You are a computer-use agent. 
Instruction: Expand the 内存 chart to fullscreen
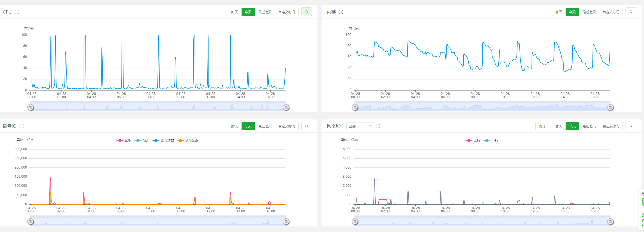tap(341, 12)
